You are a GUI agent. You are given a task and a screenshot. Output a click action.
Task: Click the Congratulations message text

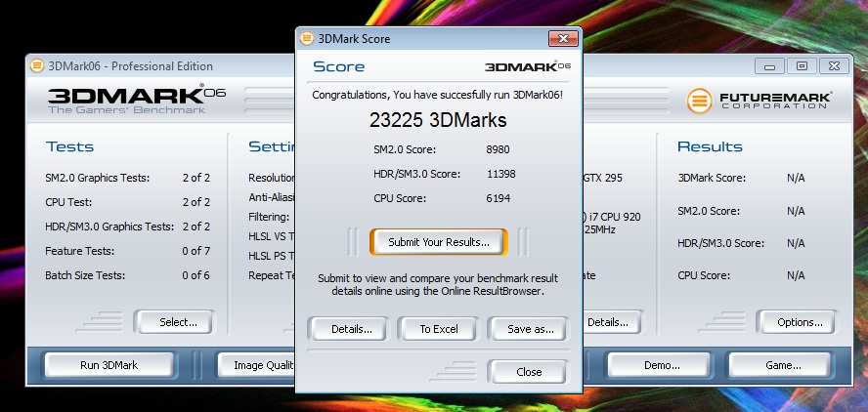437,95
